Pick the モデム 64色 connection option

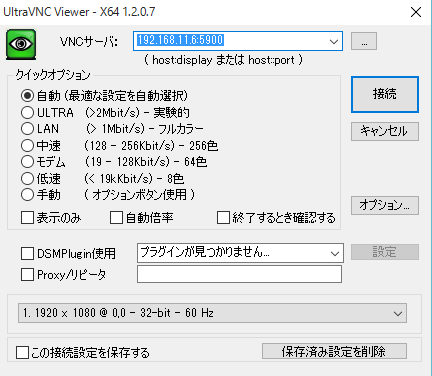point(27,162)
